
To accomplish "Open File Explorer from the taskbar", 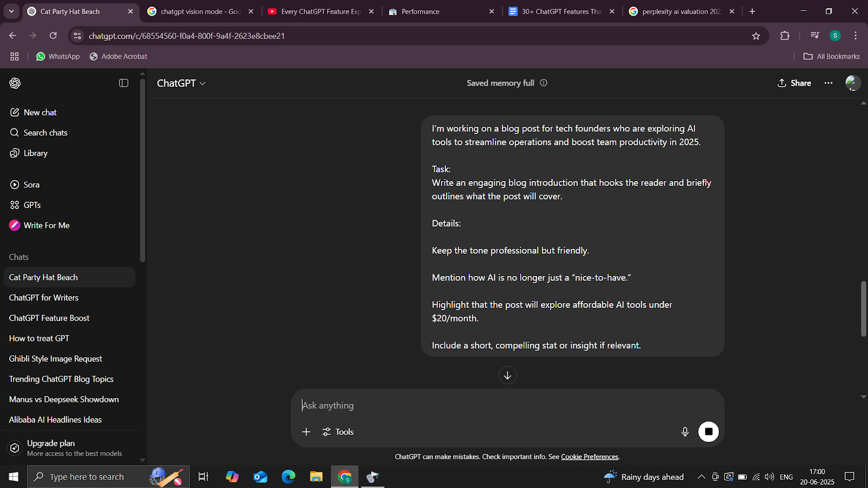I will click(x=316, y=477).
